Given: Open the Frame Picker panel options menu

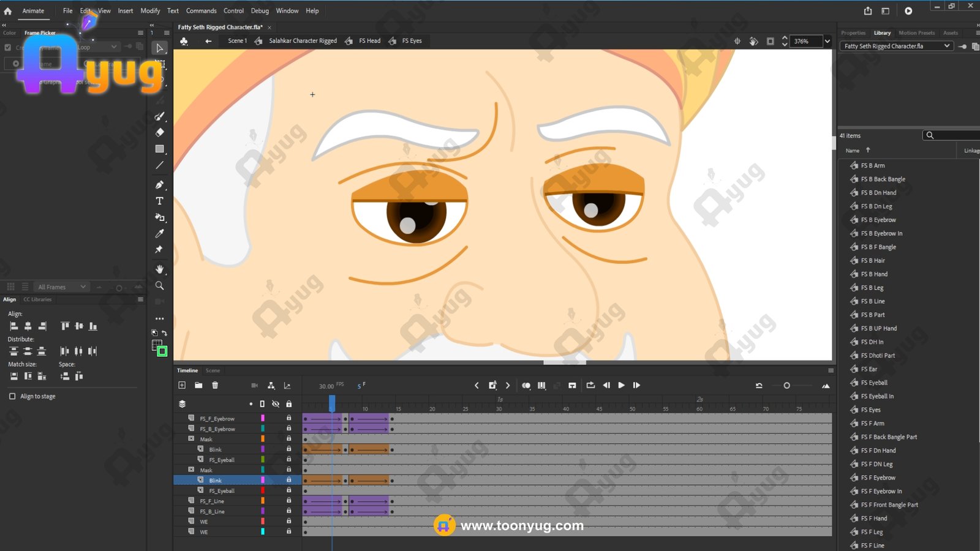Looking at the screenshot, I should point(140,33).
